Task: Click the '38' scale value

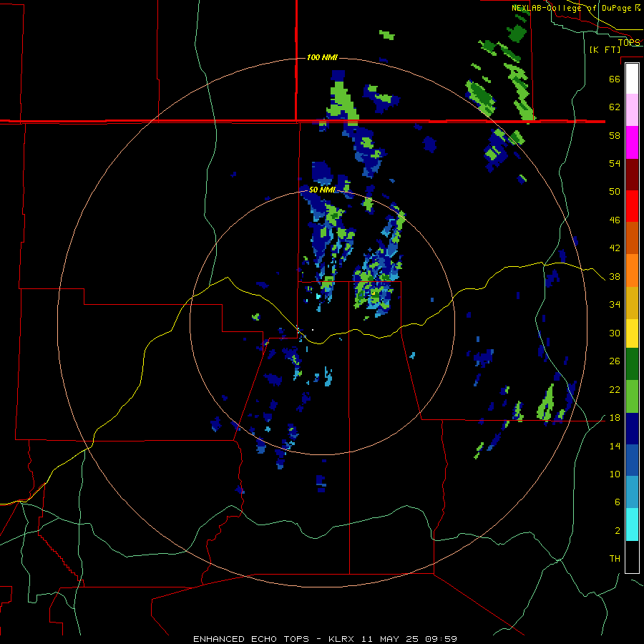Action: [x=615, y=277]
